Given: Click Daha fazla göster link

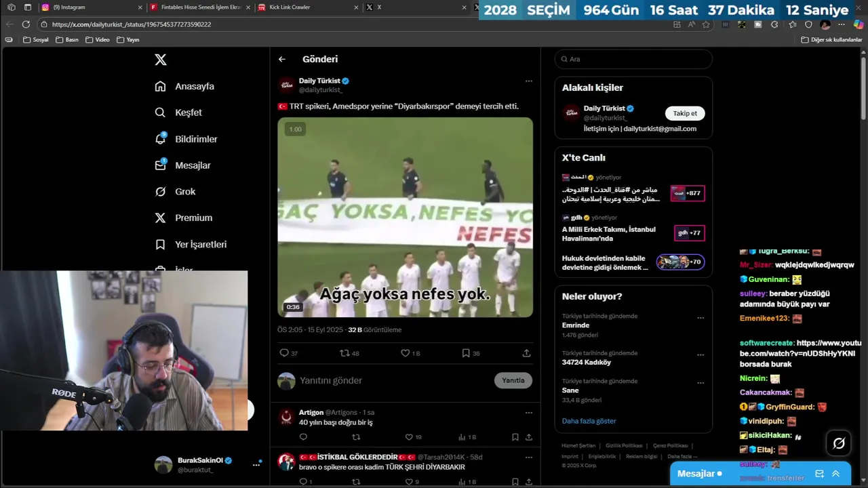Looking at the screenshot, I should pyautogui.click(x=589, y=421).
